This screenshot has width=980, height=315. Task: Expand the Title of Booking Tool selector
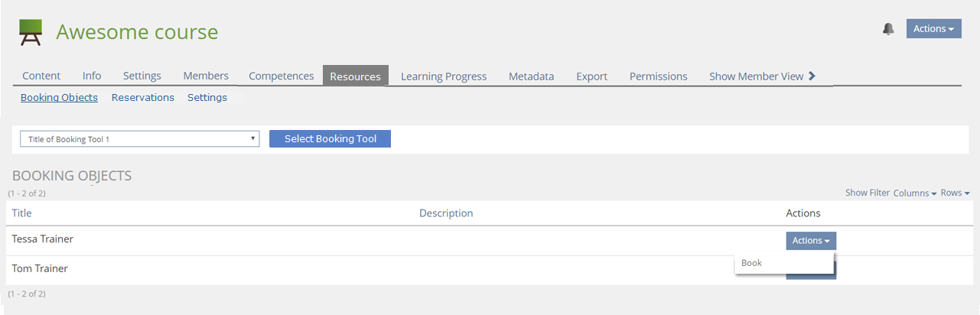coord(139,139)
